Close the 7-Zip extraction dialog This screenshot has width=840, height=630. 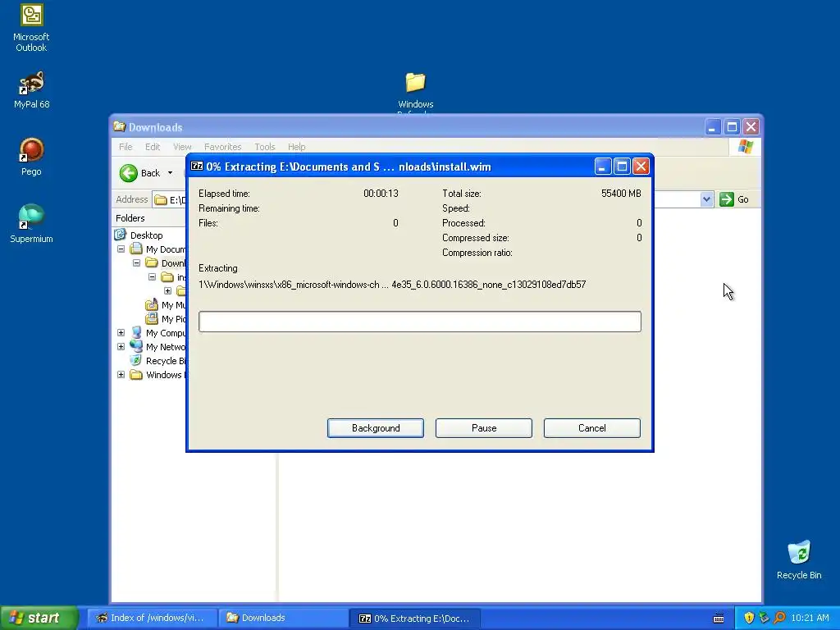point(641,167)
